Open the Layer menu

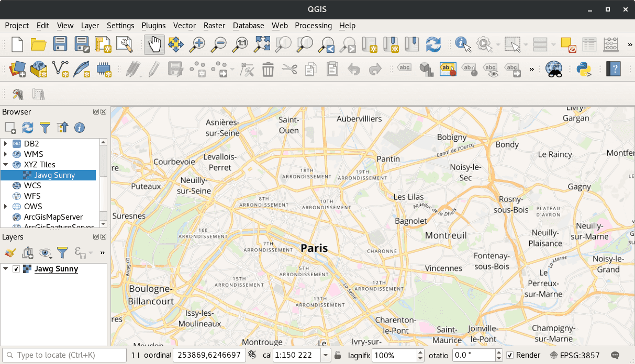pos(90,25)
